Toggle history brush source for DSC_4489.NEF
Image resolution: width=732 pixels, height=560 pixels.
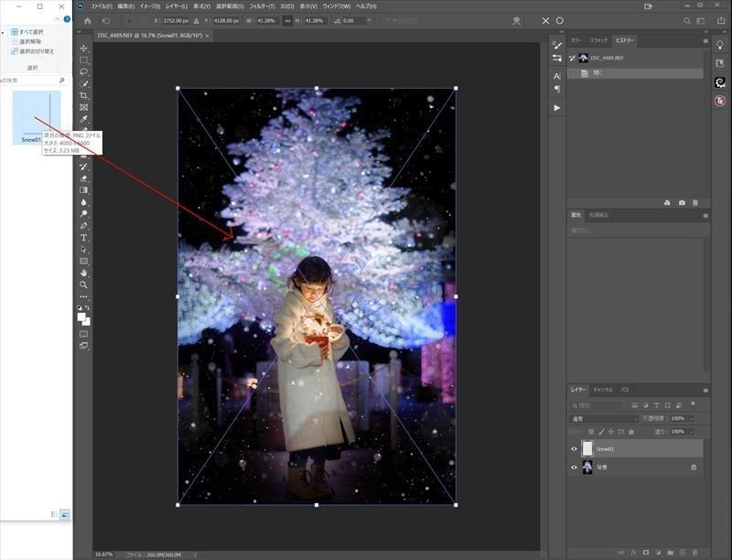573,58
